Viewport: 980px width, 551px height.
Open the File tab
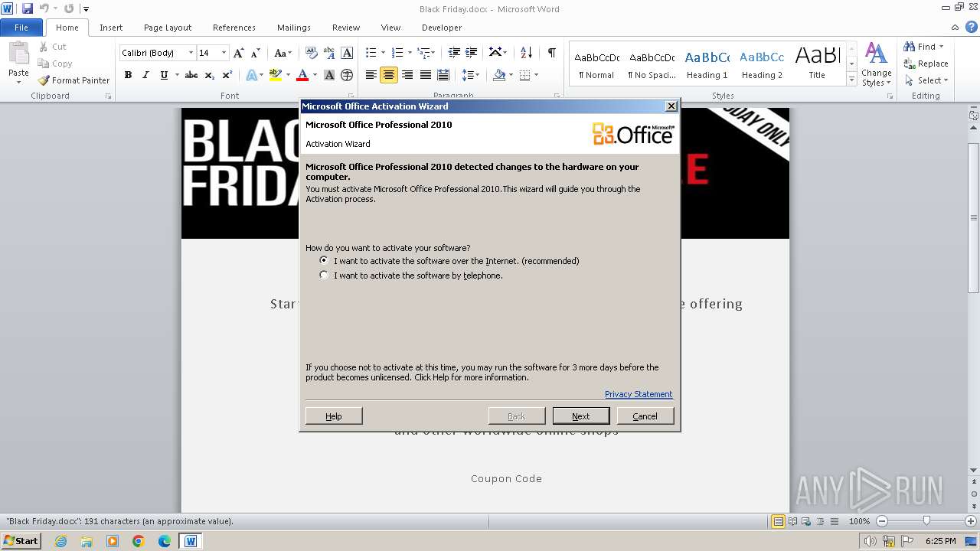(x=21, y=28)
